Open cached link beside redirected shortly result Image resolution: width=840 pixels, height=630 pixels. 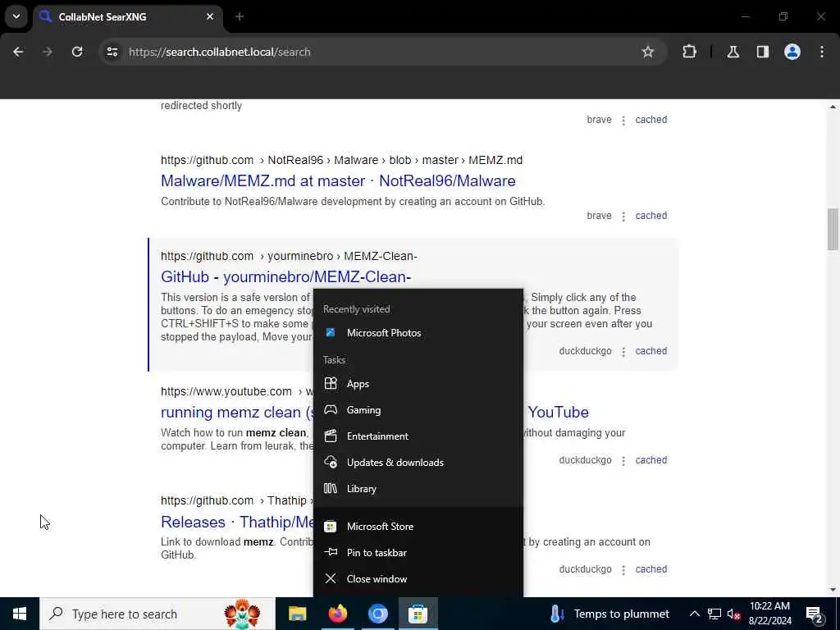[651, 120]
